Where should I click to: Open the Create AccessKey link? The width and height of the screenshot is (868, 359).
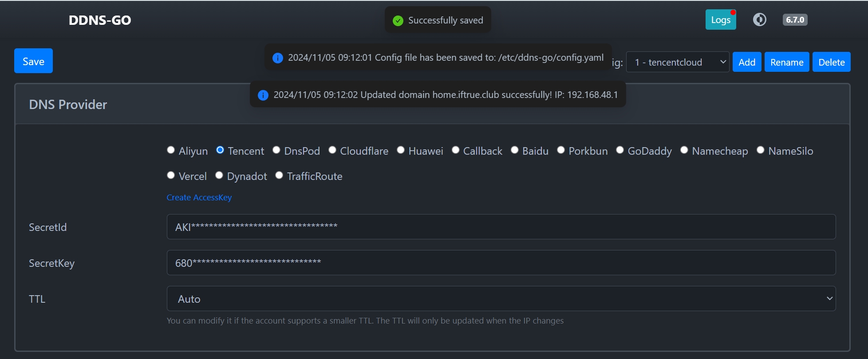point(199,198)
